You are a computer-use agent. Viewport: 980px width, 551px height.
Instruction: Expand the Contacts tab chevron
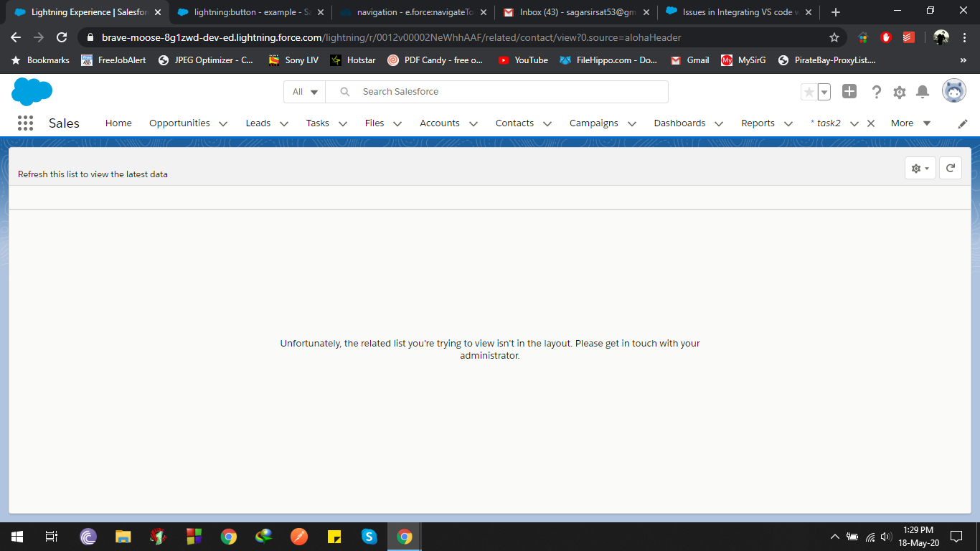pyautogui.click(x=547, y=123)
